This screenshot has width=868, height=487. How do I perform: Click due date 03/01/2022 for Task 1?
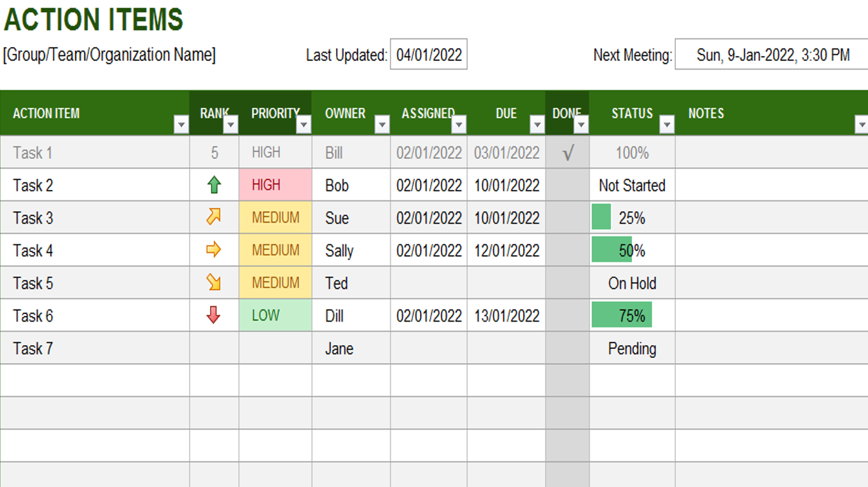(x=507, y=153)
